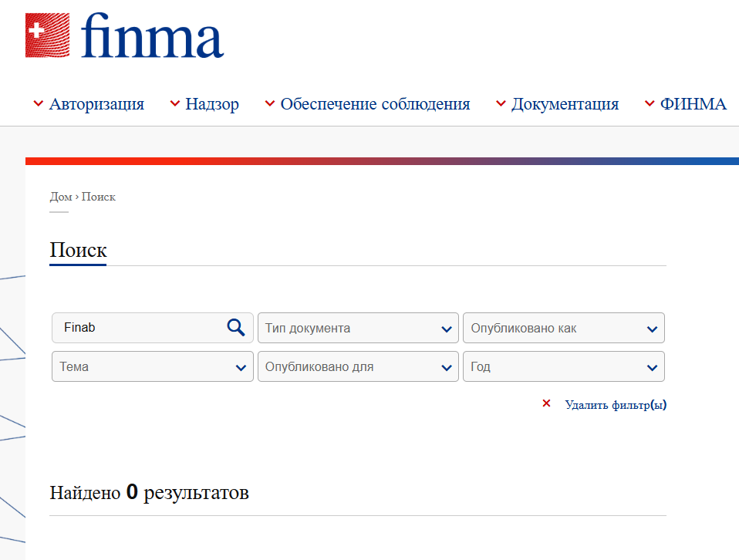Click the Поиск breadcrumb entry

(99, 197)
